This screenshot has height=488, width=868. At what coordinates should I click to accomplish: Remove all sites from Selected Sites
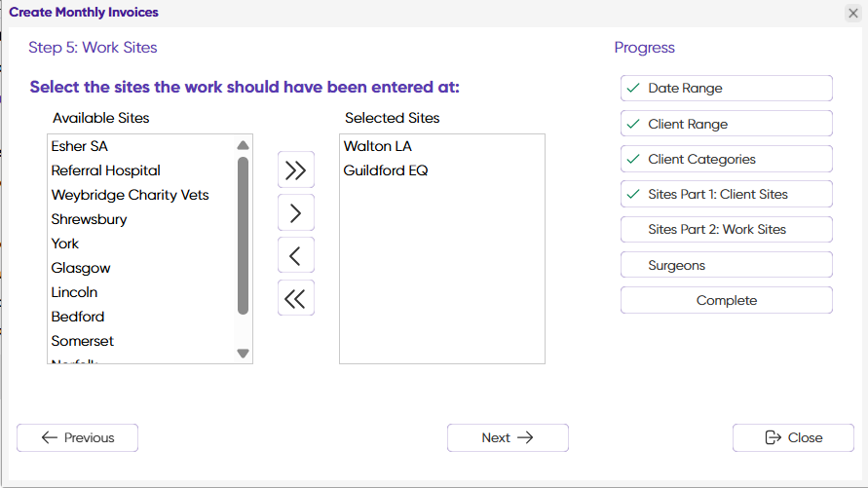click(x=296, y=298)
